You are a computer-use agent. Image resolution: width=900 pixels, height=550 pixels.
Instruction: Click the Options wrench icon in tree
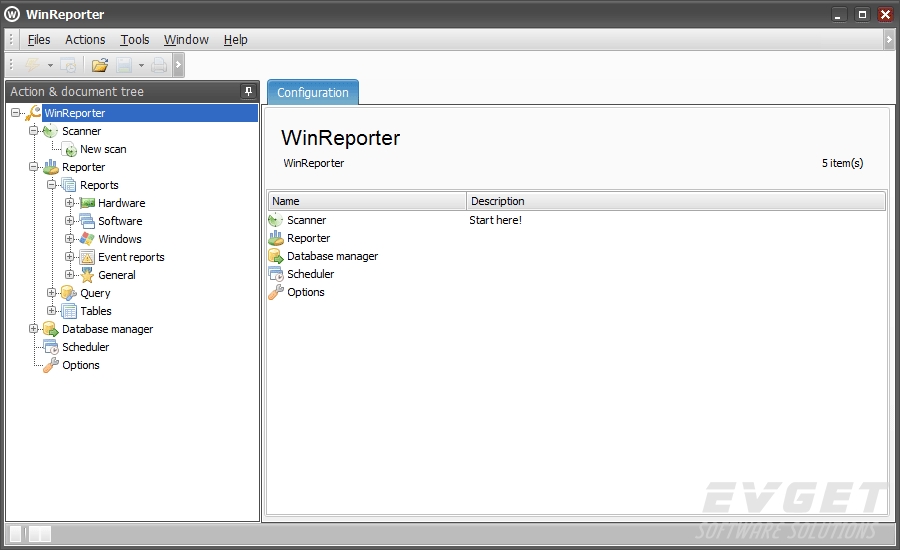point(51,365)
